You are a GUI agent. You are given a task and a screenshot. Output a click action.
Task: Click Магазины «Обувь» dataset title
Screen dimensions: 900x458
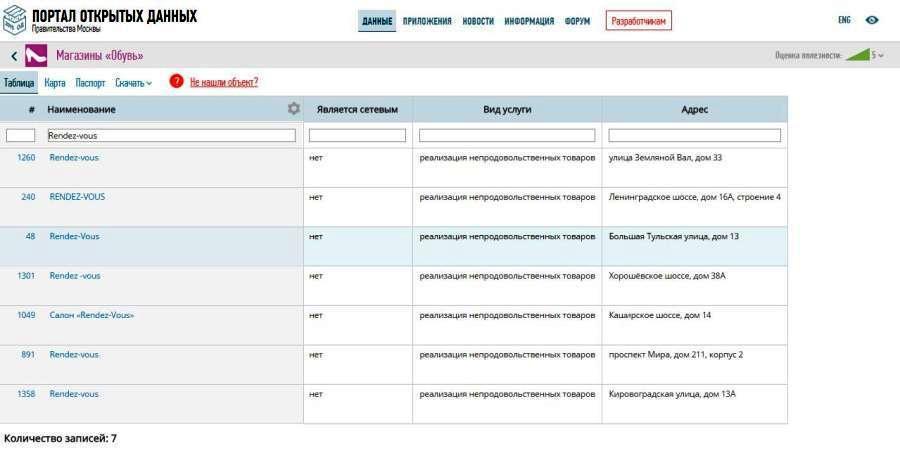click(x=100, y=56)
